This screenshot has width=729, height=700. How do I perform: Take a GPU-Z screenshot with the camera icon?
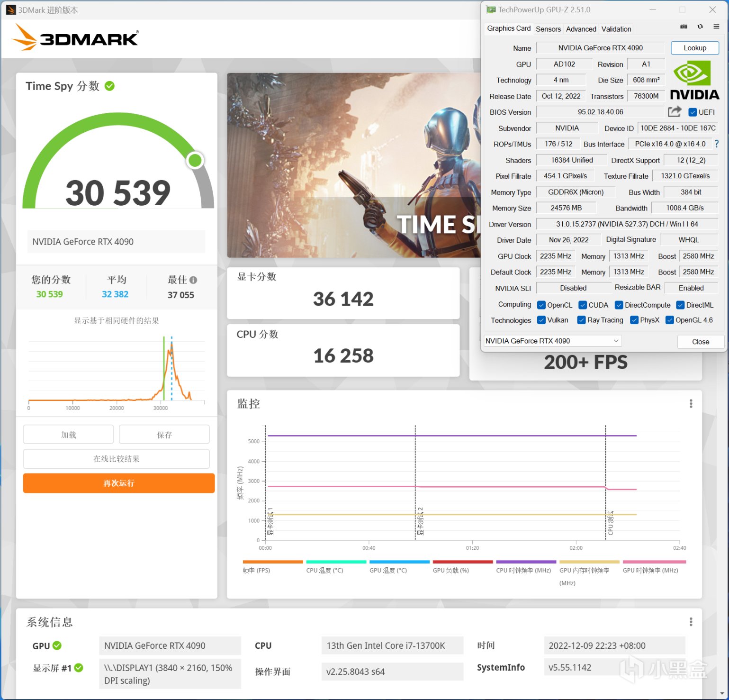(x=684, y=27)
